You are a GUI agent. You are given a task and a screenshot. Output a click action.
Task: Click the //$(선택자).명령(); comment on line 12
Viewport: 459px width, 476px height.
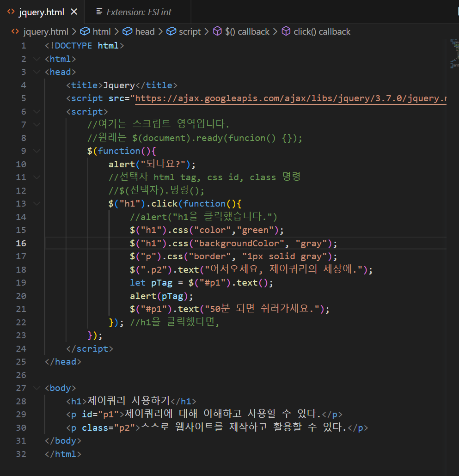point(156,191)
